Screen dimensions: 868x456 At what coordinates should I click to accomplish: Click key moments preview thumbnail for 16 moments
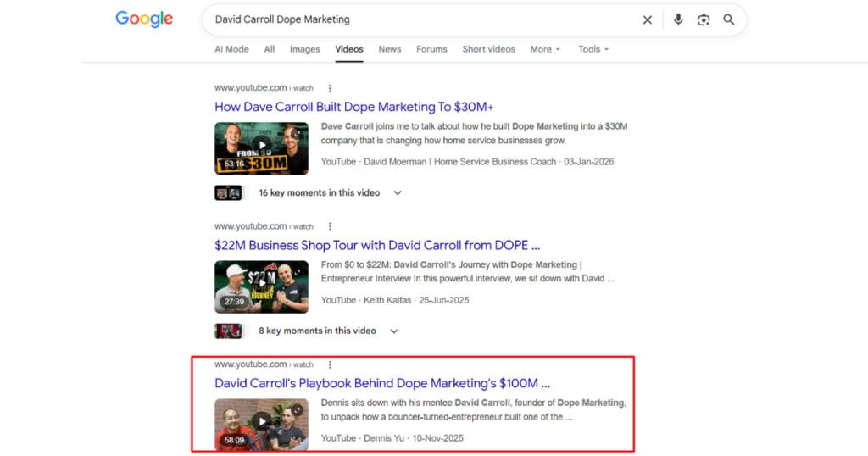pos(228,192)
